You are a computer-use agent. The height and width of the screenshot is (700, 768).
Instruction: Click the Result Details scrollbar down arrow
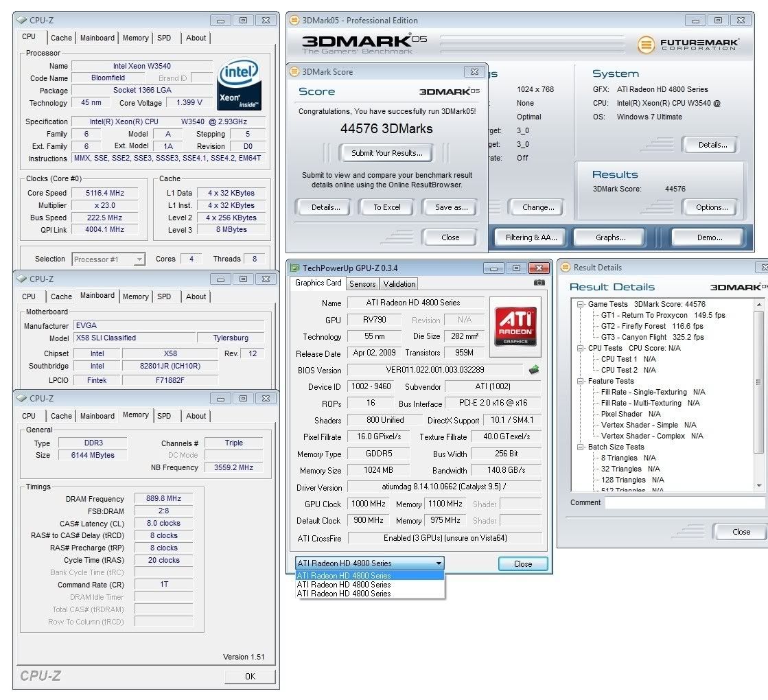(759, 485)
